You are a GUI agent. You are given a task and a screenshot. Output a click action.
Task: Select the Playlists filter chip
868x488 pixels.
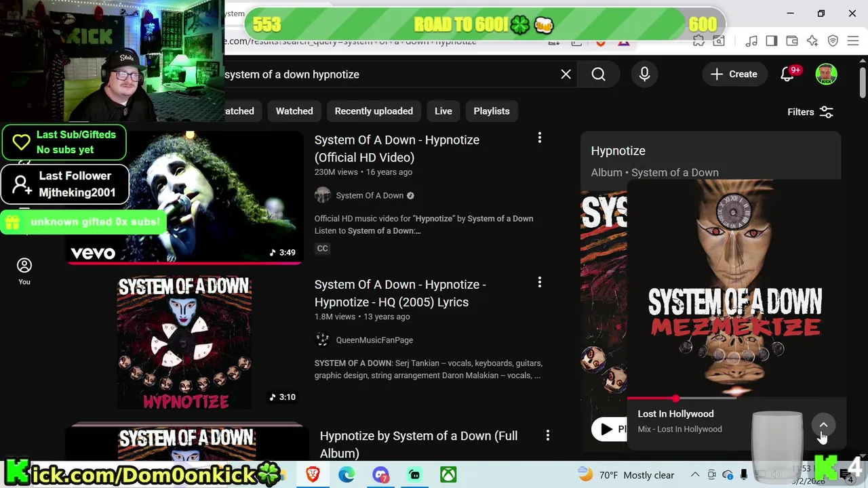[x=492, y=111]
